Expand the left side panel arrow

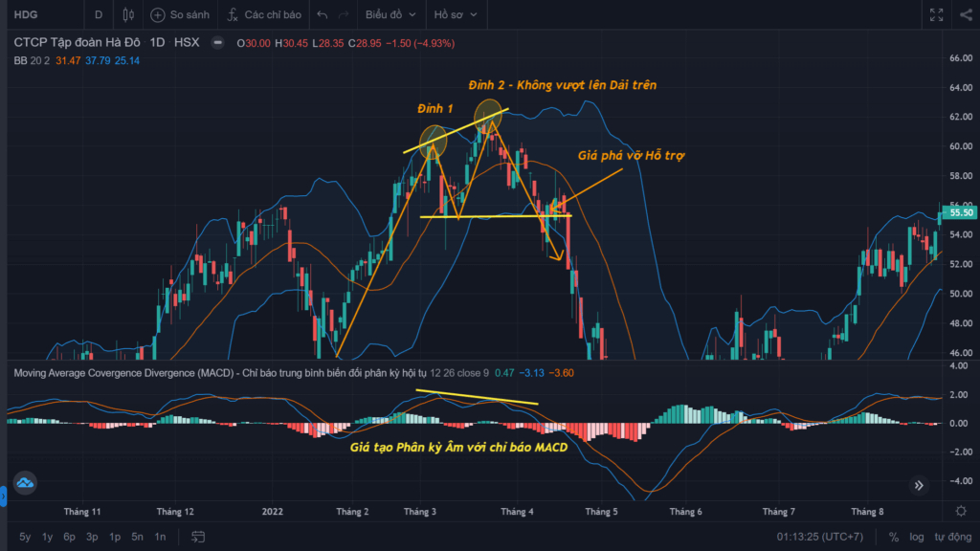pyautogui.click(x=3, y=496)
